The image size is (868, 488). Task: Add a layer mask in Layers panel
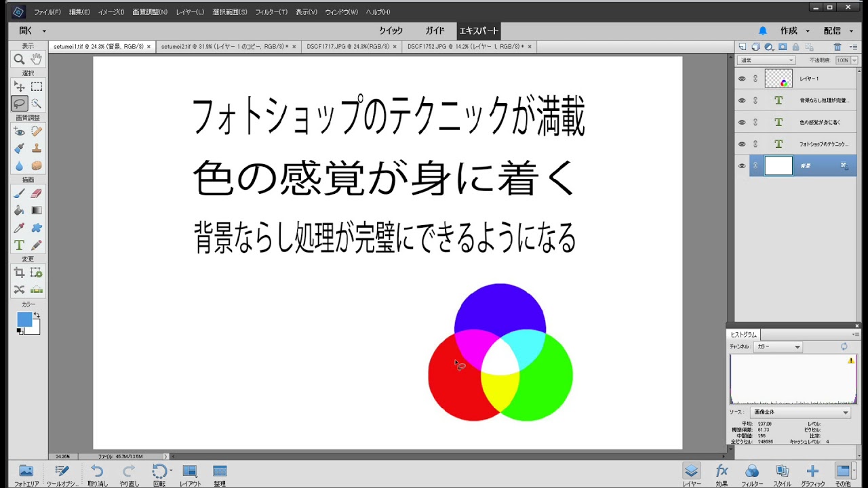[782, 47]
